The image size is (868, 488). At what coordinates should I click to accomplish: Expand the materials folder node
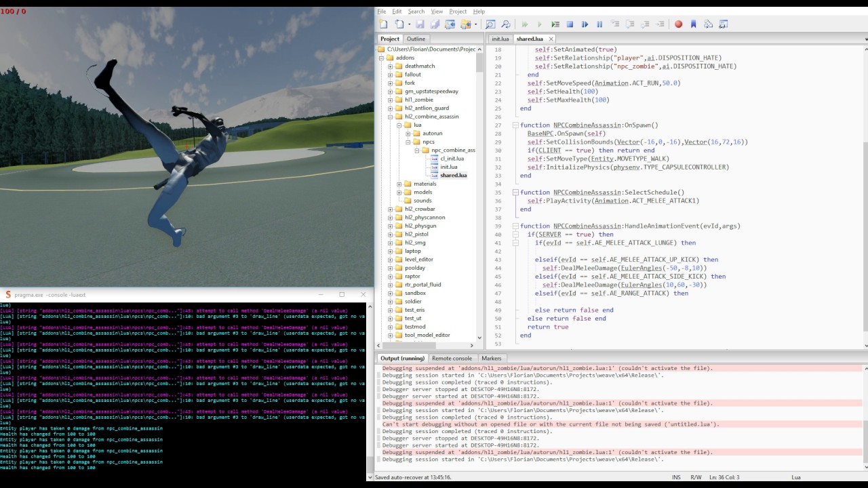399,184
